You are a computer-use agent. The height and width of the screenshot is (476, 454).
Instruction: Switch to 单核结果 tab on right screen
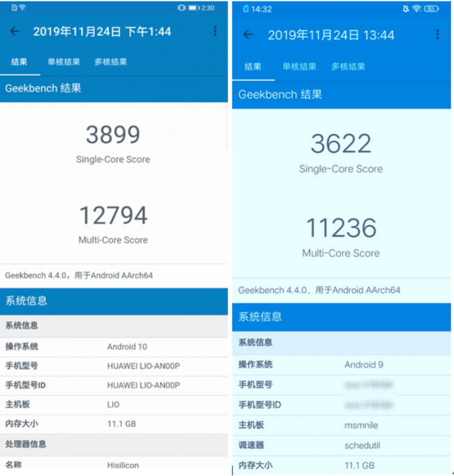point(300,66)
